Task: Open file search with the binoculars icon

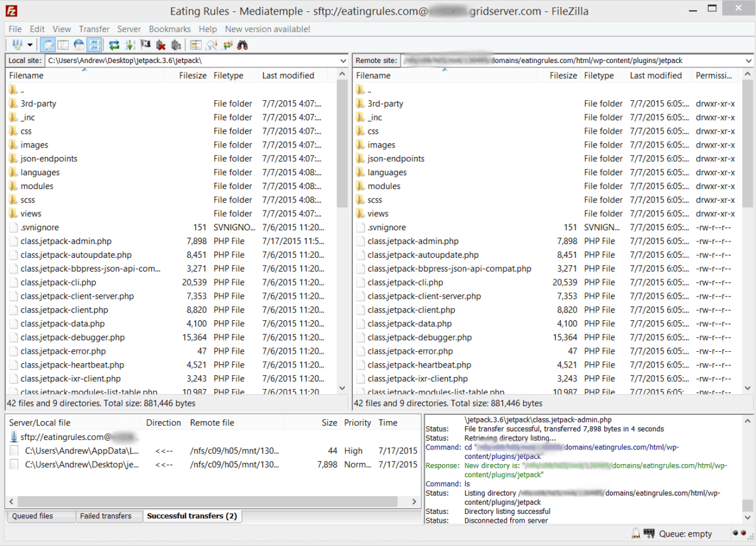Action: [x=243, y=45]
